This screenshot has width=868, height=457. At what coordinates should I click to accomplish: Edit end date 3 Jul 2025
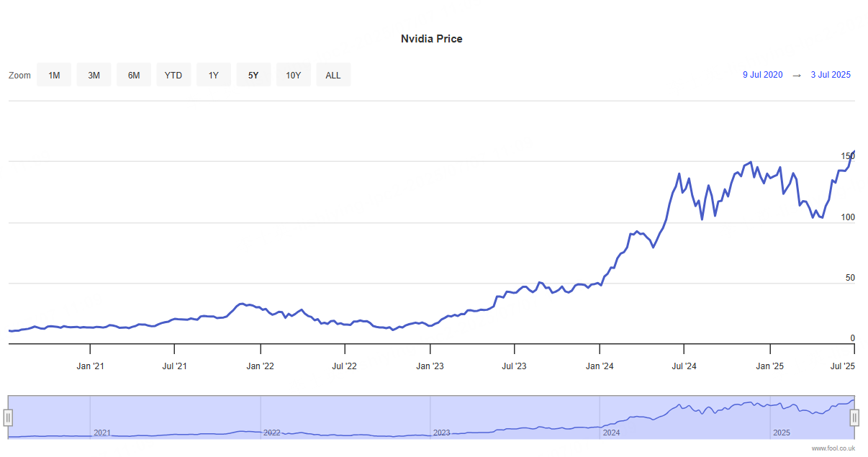coord(831,75)
